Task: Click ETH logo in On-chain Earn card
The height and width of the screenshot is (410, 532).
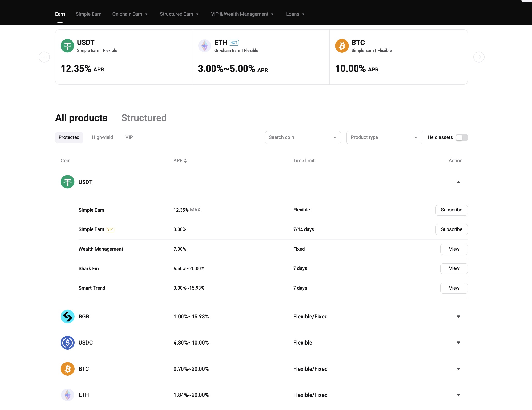Action: pyautogui.click(x=205, y=46)
